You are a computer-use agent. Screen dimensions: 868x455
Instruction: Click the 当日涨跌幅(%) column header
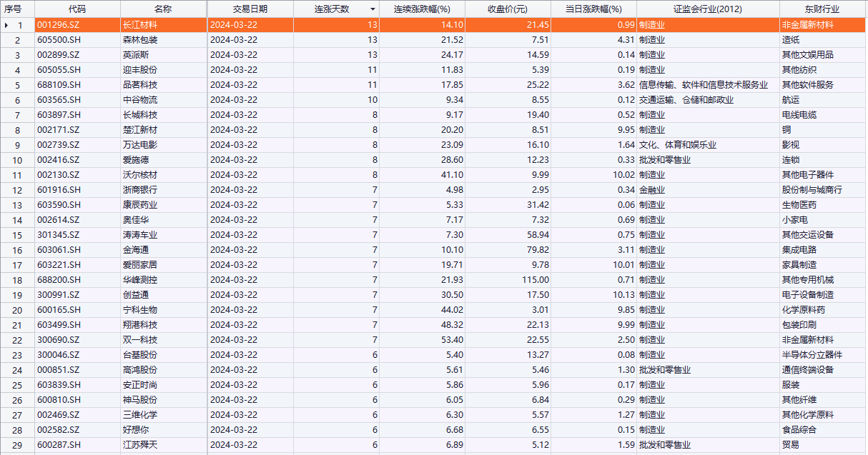tap(593, 9)
